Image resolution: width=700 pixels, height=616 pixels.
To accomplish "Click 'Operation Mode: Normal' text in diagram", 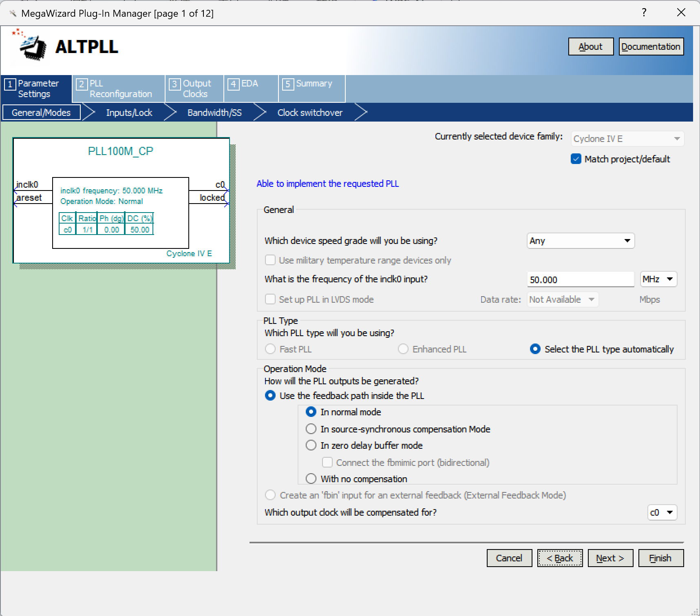I will click(x=102, y=202).
